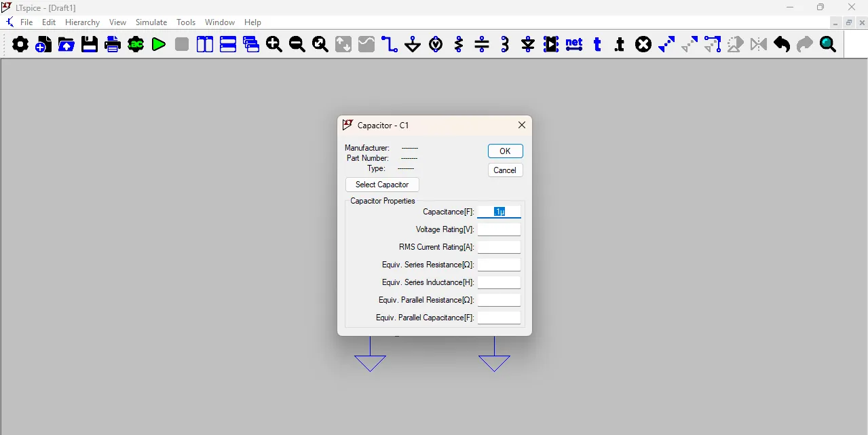Click Zoom to fit icon

coord(320,45)
